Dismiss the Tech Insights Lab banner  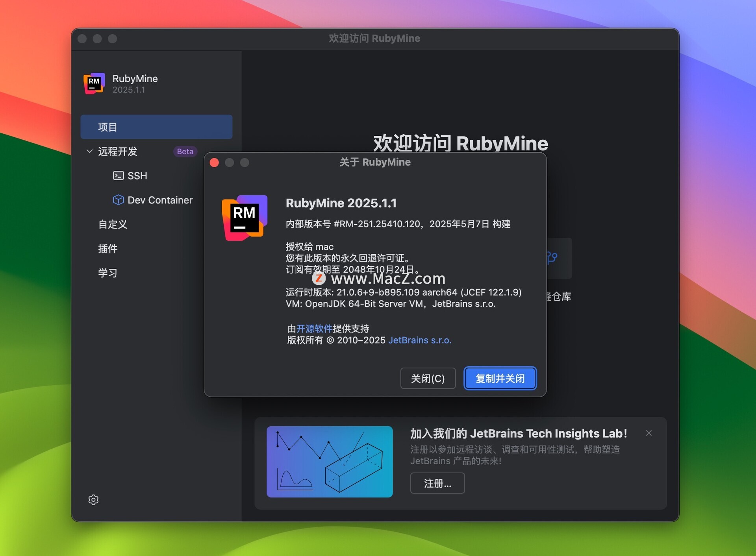pyautogui.click(x=649, y=433)
